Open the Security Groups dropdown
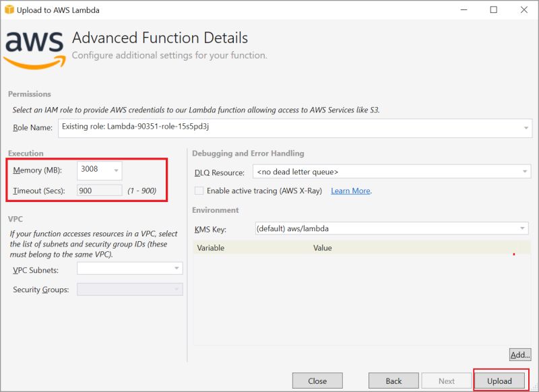Image resolution: width=539 pixels, height=392 pixels. point(177,289)
